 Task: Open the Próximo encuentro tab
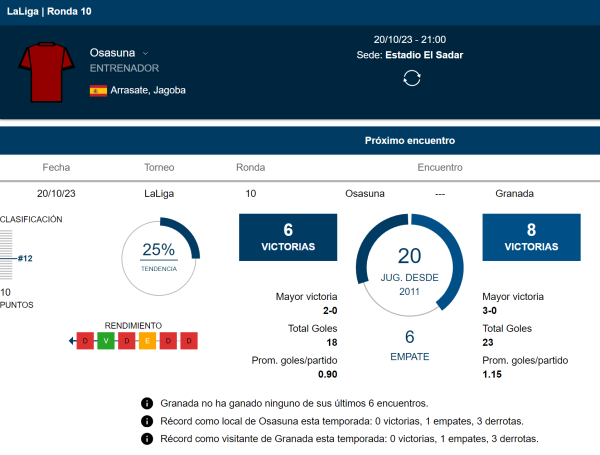point(410,141)
